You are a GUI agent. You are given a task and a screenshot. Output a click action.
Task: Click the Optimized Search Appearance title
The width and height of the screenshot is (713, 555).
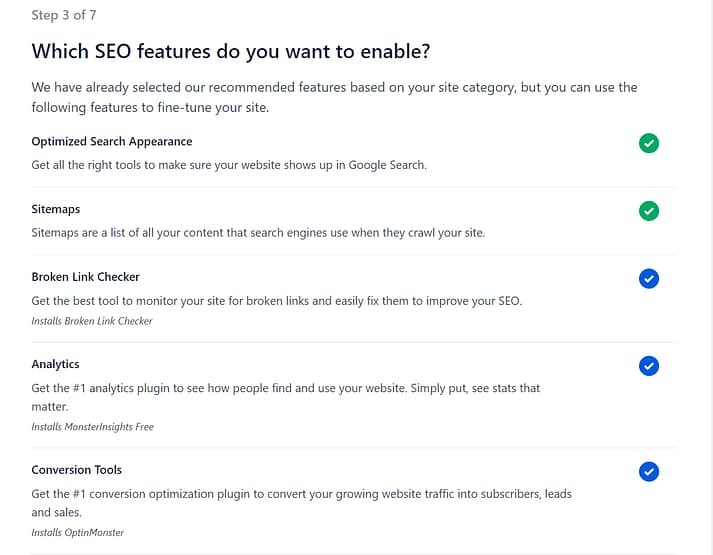pos(112,142)
